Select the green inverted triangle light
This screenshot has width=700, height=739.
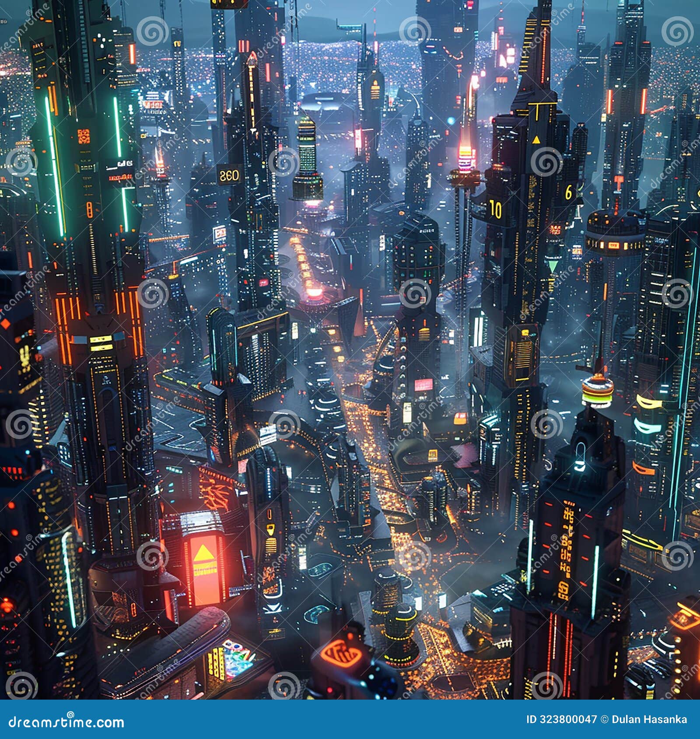(x=552, y=265)
